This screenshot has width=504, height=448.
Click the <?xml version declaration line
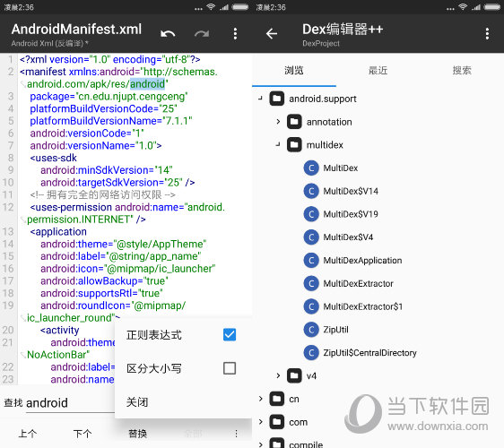(110, 59)
